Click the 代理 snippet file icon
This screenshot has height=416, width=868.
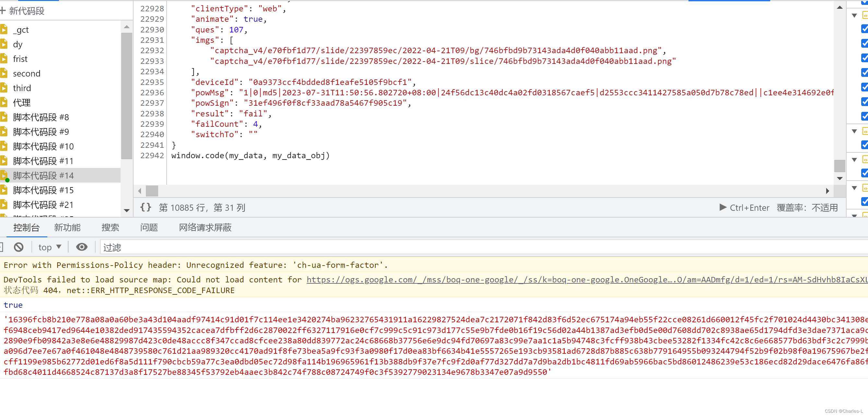[x=4, y=102]
